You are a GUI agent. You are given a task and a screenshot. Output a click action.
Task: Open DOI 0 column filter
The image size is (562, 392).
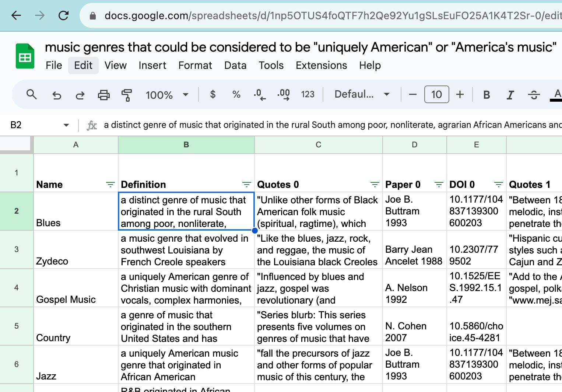pyautogui.click(x=498, y=185)
